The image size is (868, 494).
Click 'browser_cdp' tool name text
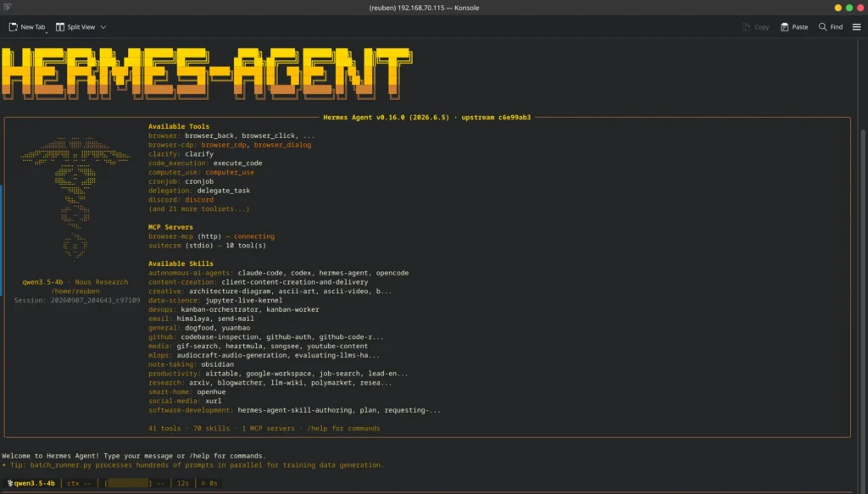[x=224, y=144]
